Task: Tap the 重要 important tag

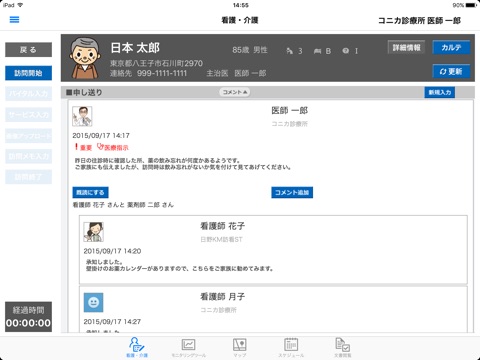Action: [x=83, y=147]
